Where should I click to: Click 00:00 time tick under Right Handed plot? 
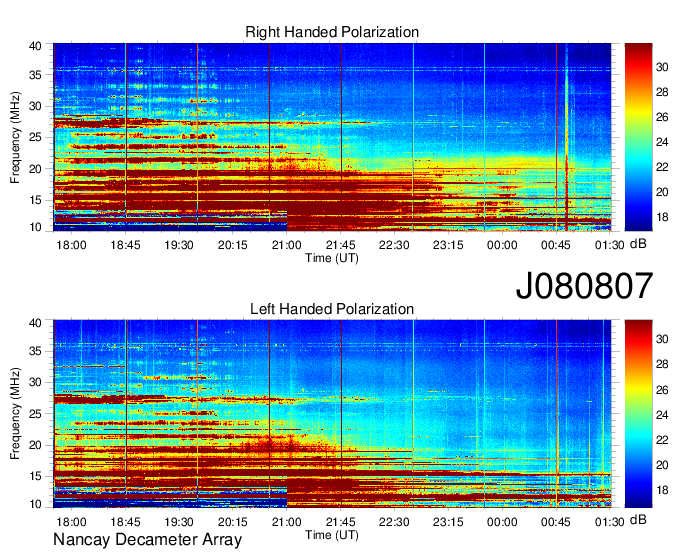pyautogui.click(x=502, y=245)
